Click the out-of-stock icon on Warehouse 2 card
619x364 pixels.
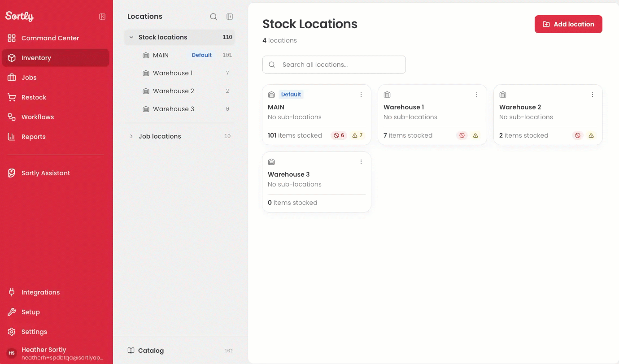pyautogui.click(x=578, y=135)
